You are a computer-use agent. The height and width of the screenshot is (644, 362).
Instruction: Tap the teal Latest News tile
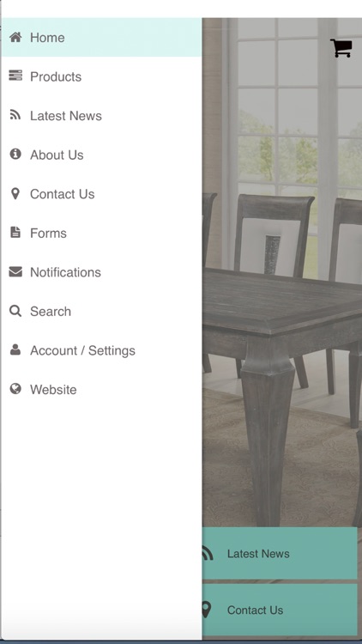point(280,553)
